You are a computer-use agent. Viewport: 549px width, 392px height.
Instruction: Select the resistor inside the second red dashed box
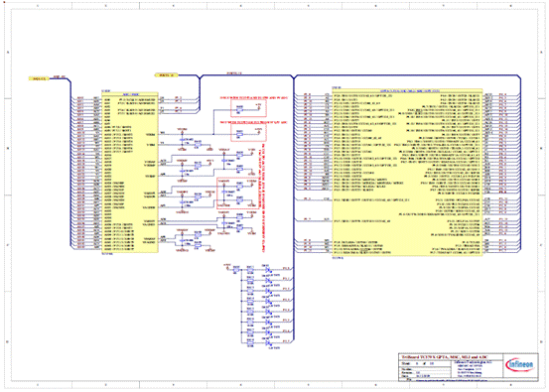tap(240, 134)
